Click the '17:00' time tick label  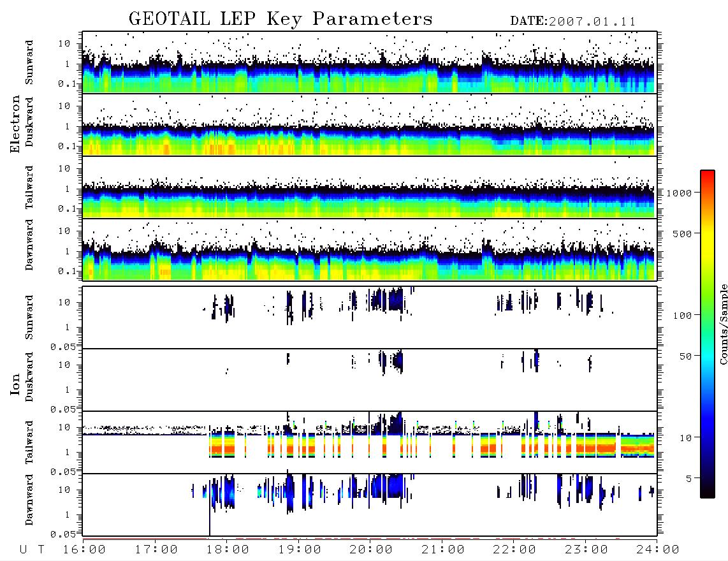(156, 550)
